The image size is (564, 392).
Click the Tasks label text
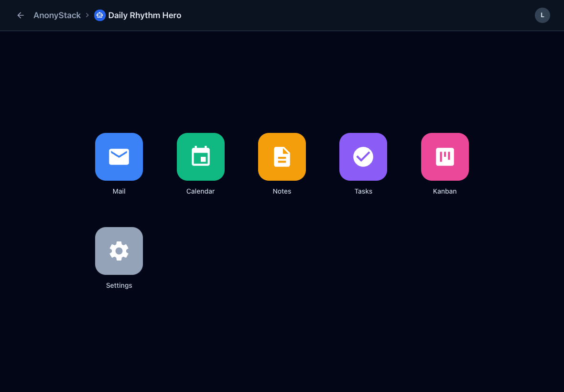[x=363, y=191]
